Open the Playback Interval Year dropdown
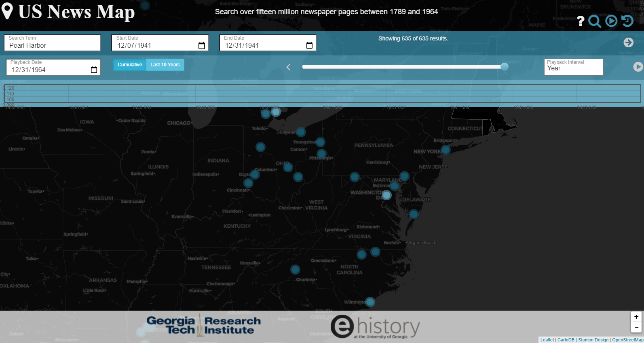Viewport: 644px width, 343px height. (x=573, y=67)
